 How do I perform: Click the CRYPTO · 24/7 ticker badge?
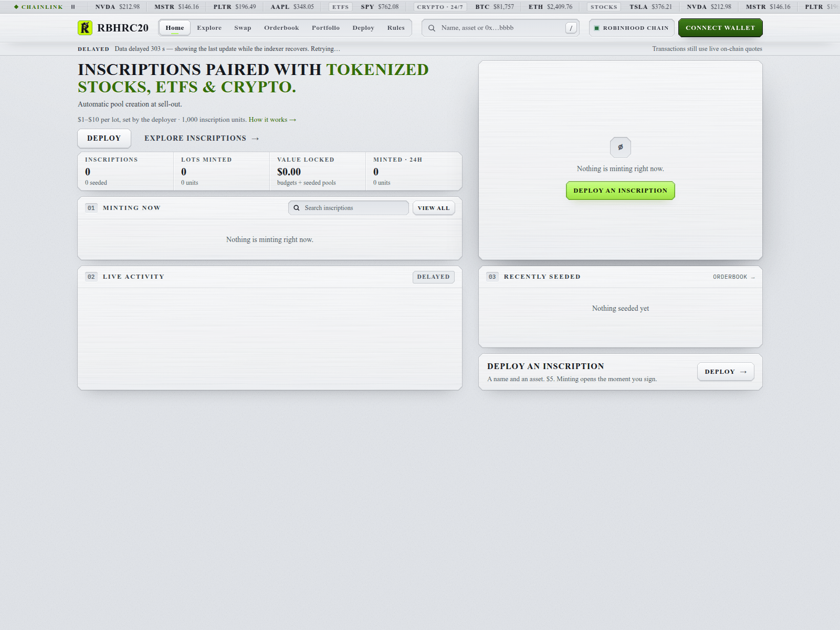(440, 7)
